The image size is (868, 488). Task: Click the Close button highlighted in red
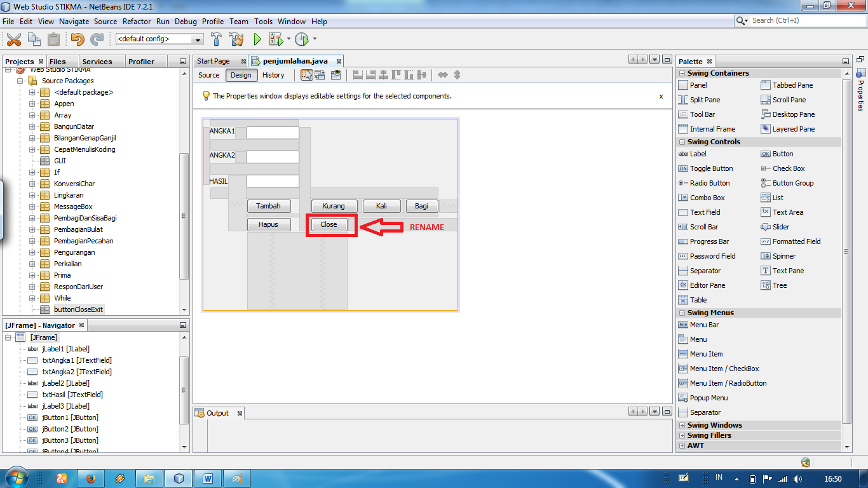[x=330, y=224]
